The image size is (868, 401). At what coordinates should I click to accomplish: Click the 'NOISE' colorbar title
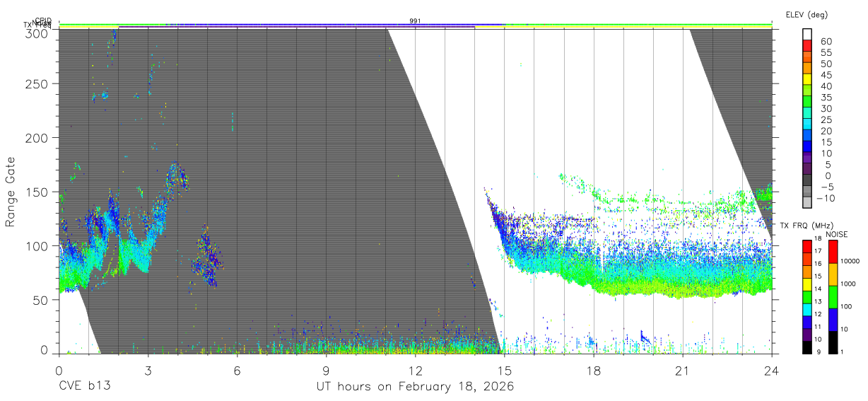(836, 234)
